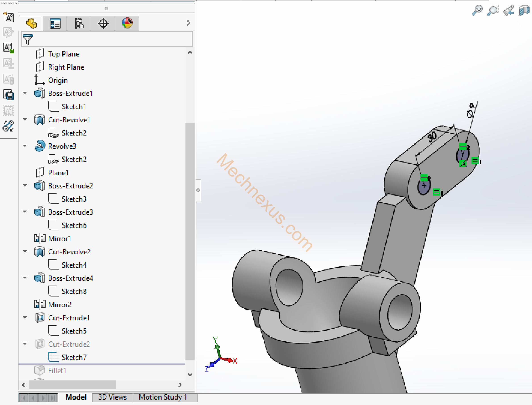Click the Zoom to Fit magnifier icon
This screenshot has height=405, width=532.
(477, 10)
